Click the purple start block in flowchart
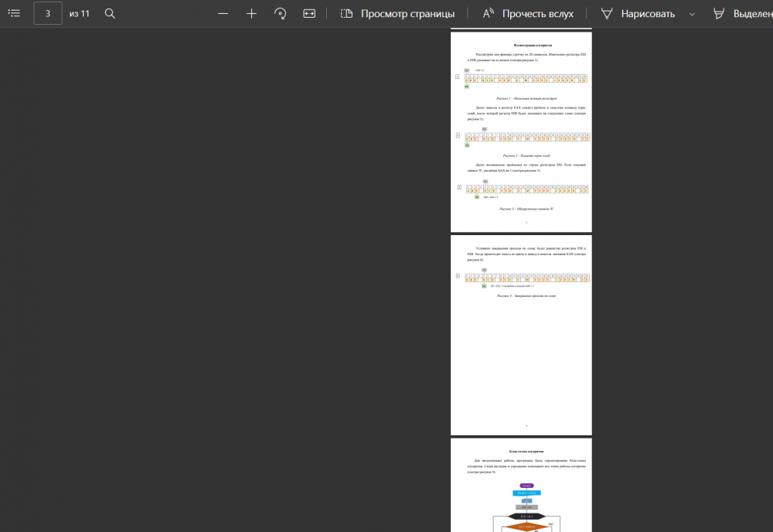Screen dimensions: 773x532 (x=526, y=486)
